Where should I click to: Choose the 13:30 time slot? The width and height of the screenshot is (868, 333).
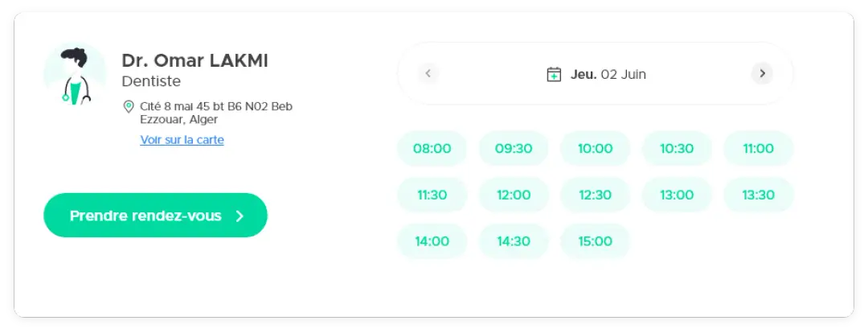pos(758,195)
